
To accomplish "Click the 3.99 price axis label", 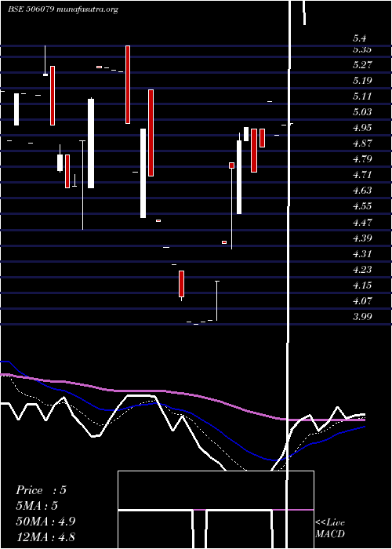I will 362,317.
